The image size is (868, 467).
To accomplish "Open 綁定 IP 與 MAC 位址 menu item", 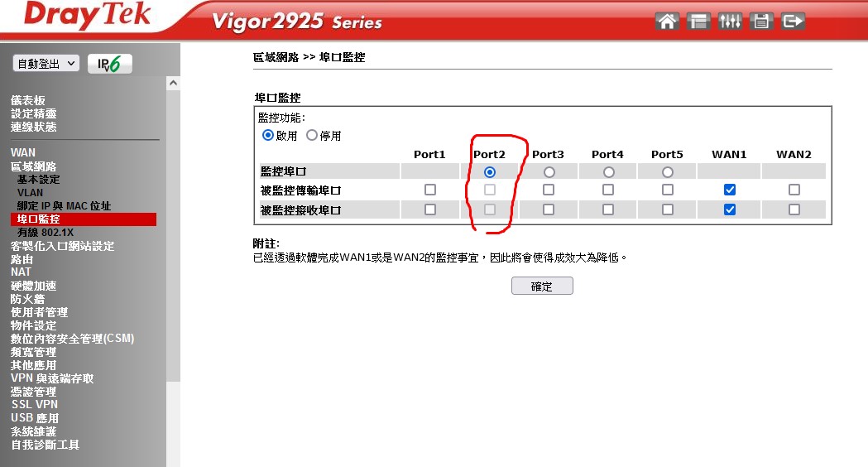I will [x=64, y=206].
